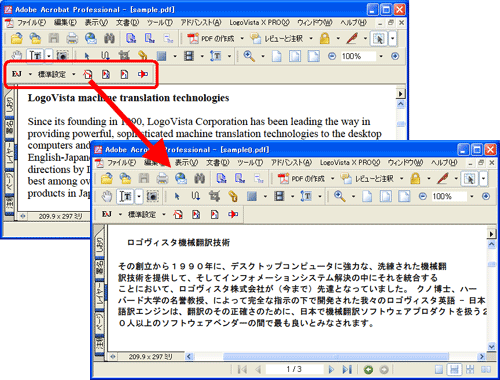
Task: Open the EJ direction dropdown arrow in front window
Action: 120,214
